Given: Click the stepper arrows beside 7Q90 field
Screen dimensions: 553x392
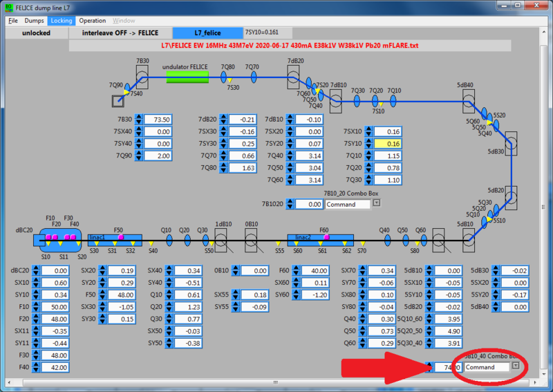Looking at the screenshot, I should click(138, 156).
